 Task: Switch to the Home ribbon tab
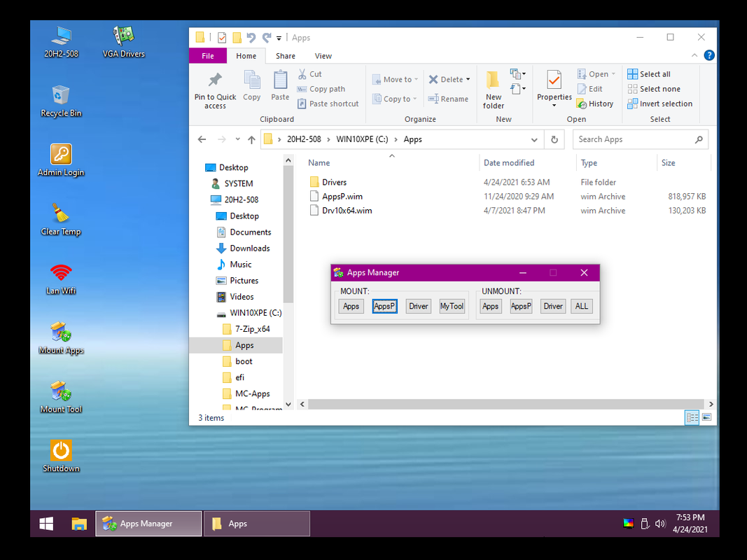point(246,56)
